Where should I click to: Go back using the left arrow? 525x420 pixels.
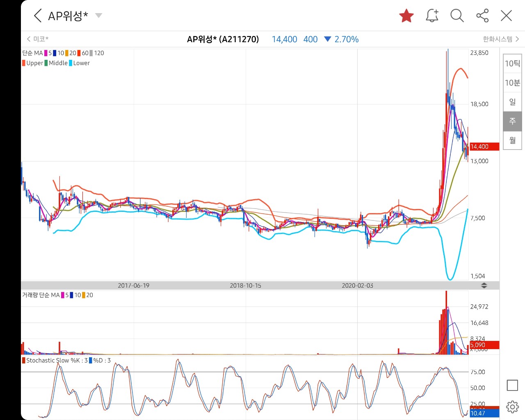click(x=38, y=16)
